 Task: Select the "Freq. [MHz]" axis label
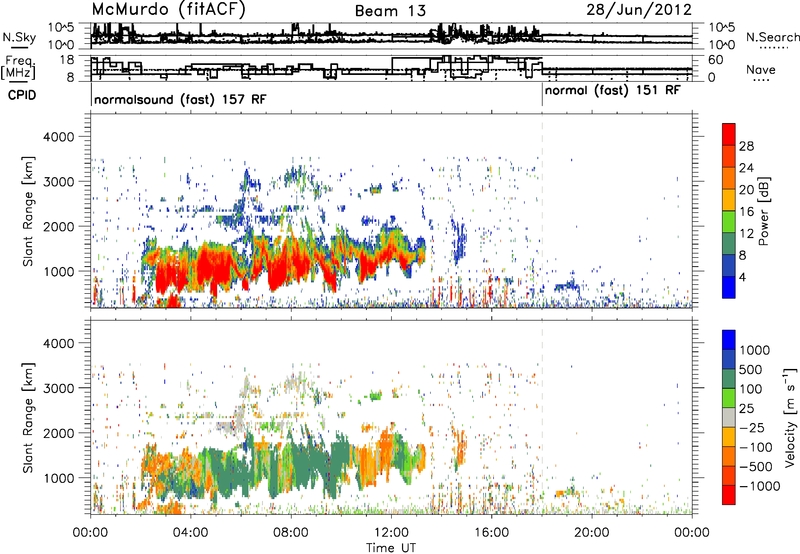pos(18,67)
